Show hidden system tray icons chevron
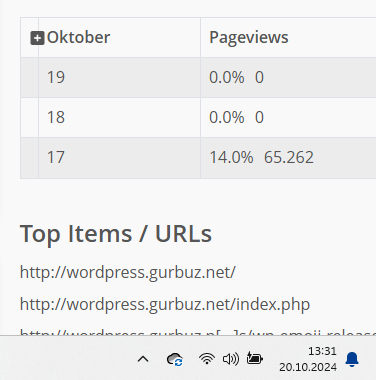 click(x=143, y=359)
